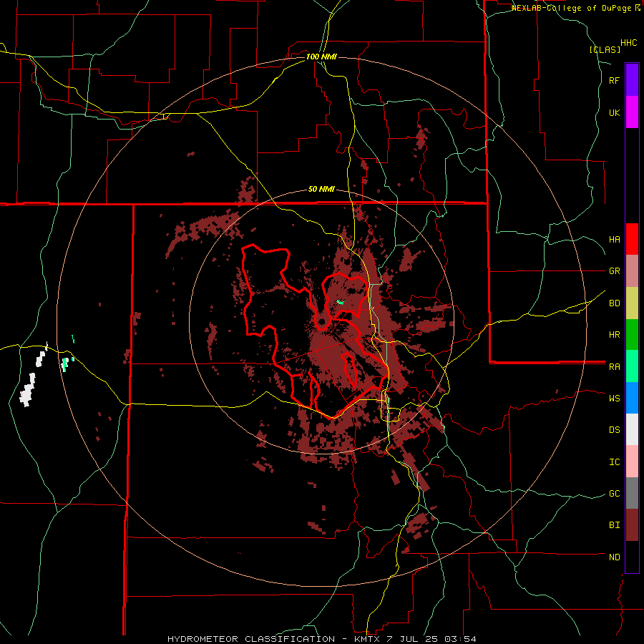The height and width of the screenshot is (644, 644).
Task: Click the RA light green legend swatch
Action: pos(632,366)
